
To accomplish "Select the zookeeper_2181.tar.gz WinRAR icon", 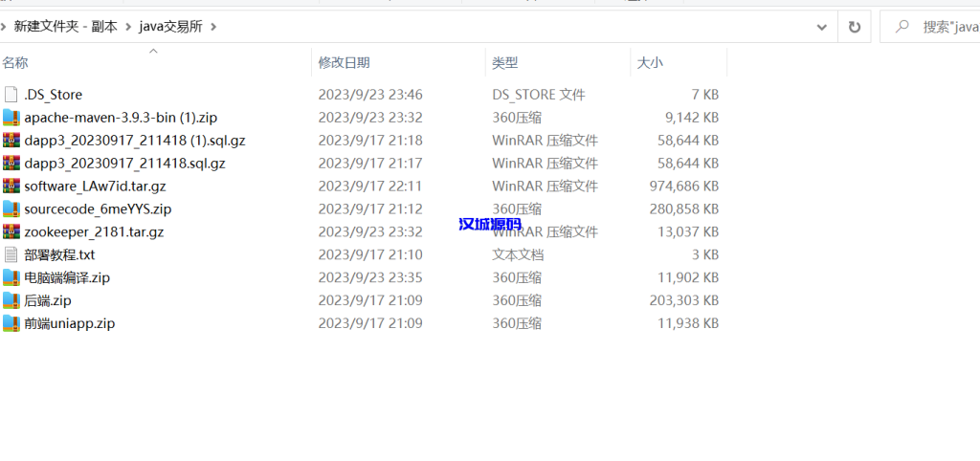I will pyautogui.click(x=11, y=231).
